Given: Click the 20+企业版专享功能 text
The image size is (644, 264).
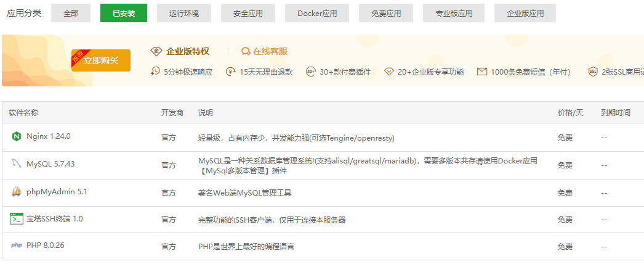Looking at the screenshot, I should pyautogui.click(x=431, y=72).
